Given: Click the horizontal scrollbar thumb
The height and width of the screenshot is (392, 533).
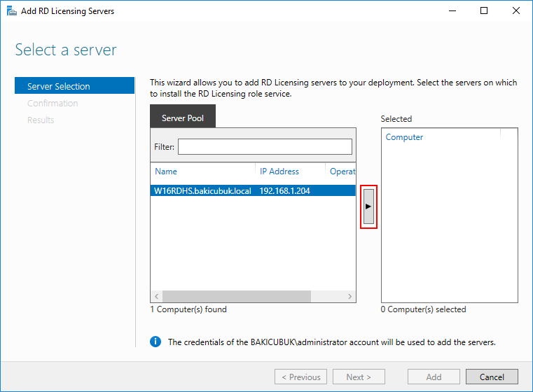Looking at the screenshot, I should [x=237, y=296].
